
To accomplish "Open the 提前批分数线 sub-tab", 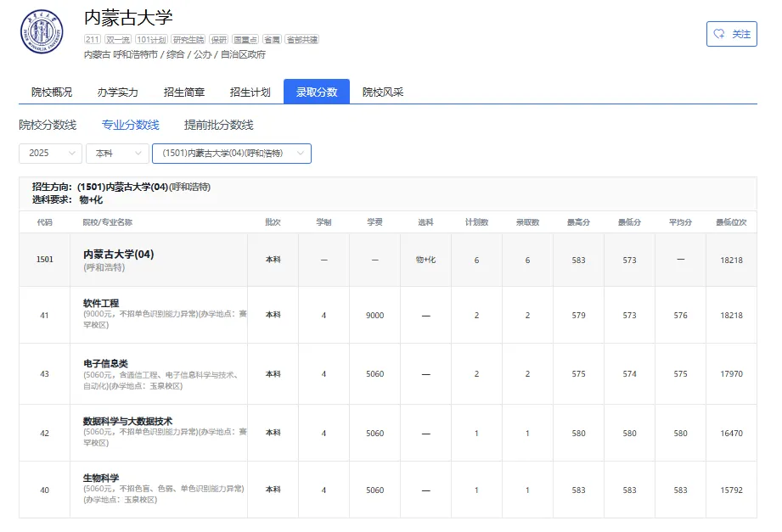I will [219, 125].
